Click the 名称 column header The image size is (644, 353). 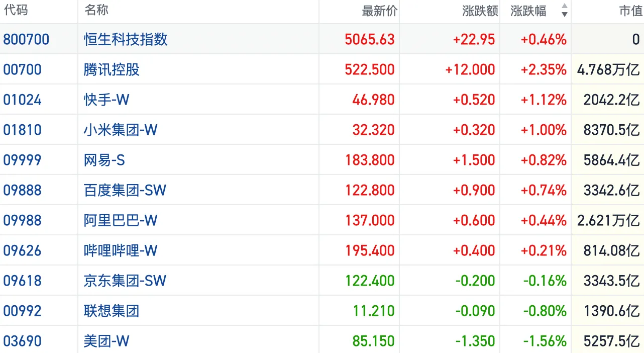point(96,11)
